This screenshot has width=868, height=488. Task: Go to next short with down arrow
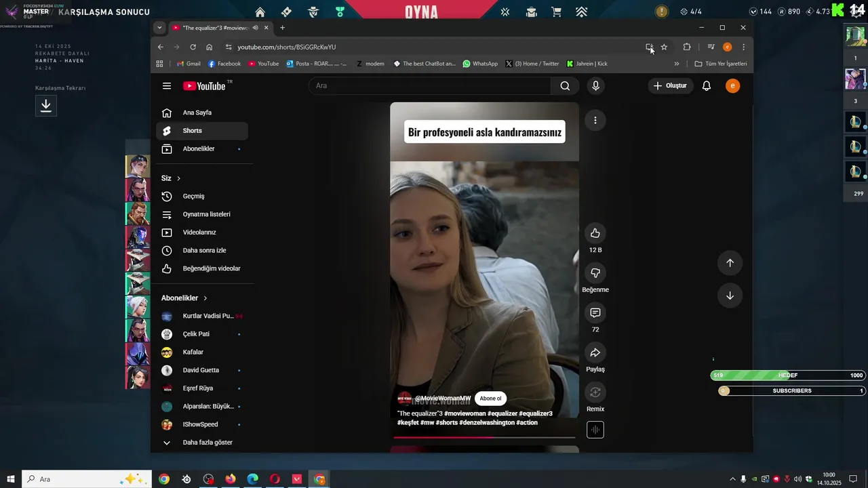(x=730, y=296)
